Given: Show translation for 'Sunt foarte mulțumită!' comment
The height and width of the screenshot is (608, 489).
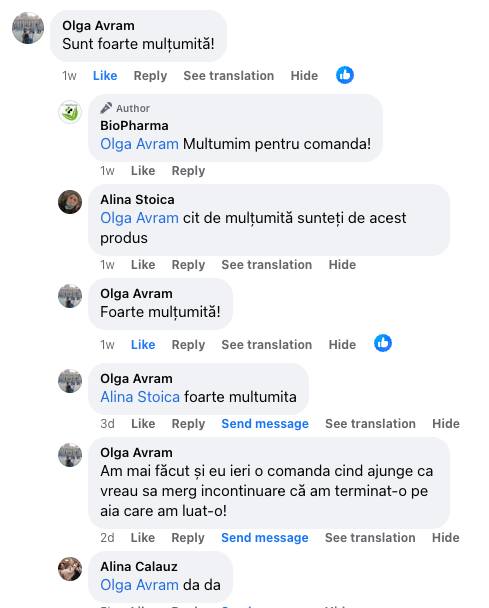Looking at the screenshot, I should [229, 76].
